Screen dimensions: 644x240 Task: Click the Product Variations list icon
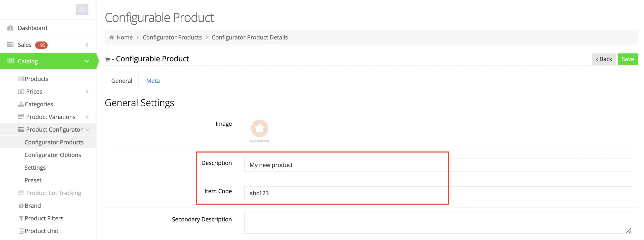pos(21,117)
